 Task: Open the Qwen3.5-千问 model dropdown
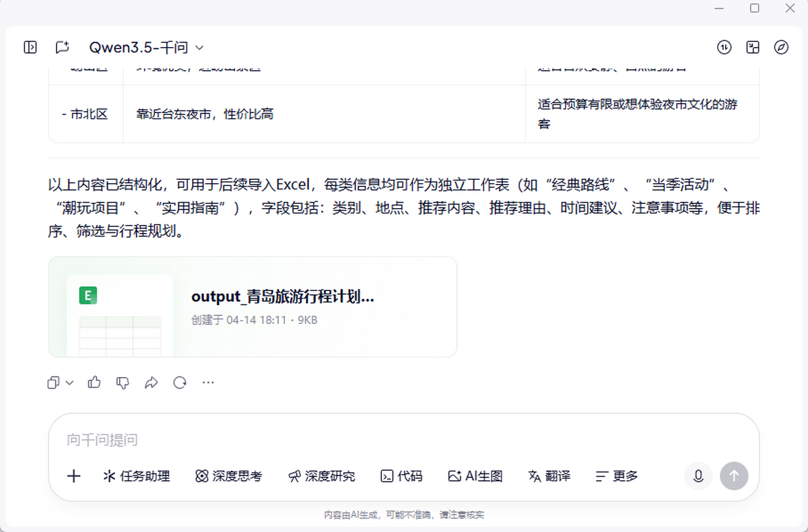(146, 47)
